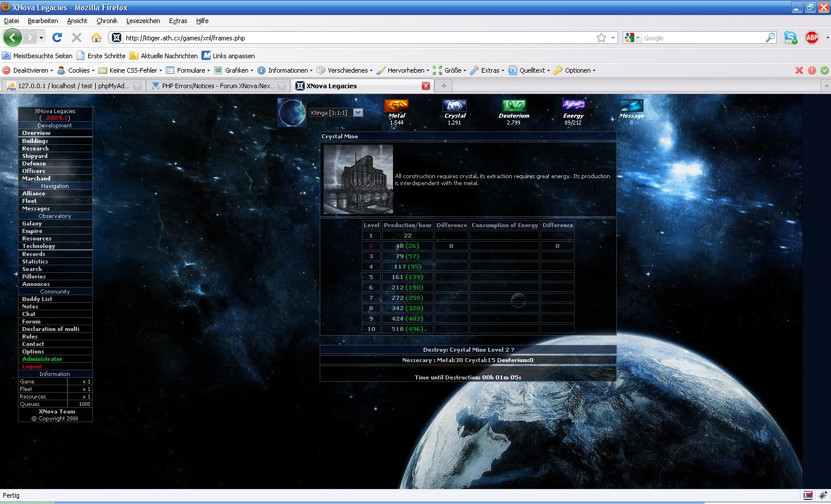
Task: Open the Hilfe menu
Action: [x=202, y=21]
